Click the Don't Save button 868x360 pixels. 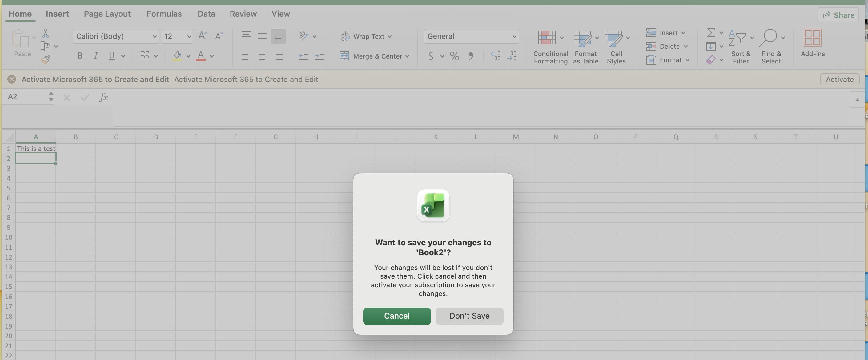[469, 316]
